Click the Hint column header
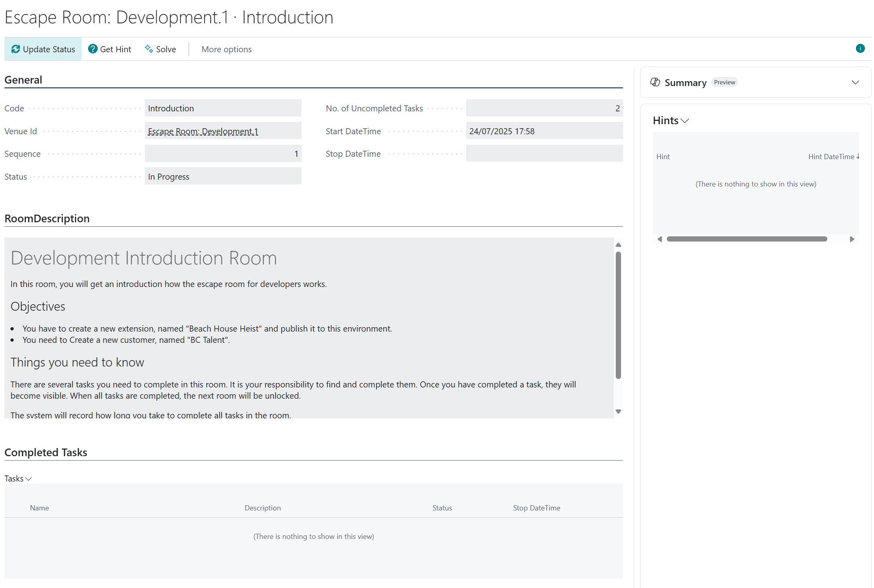Image resolution: width=874 pixels, height=588 pixels. tap(663, 157)
